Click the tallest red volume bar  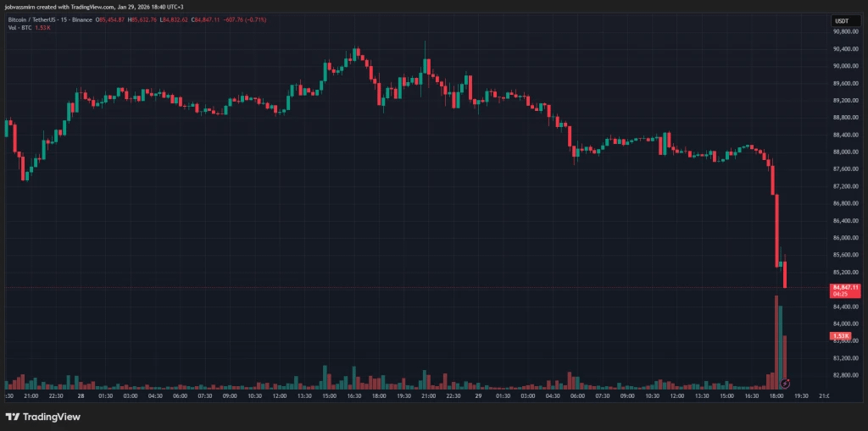coord(776,342)
